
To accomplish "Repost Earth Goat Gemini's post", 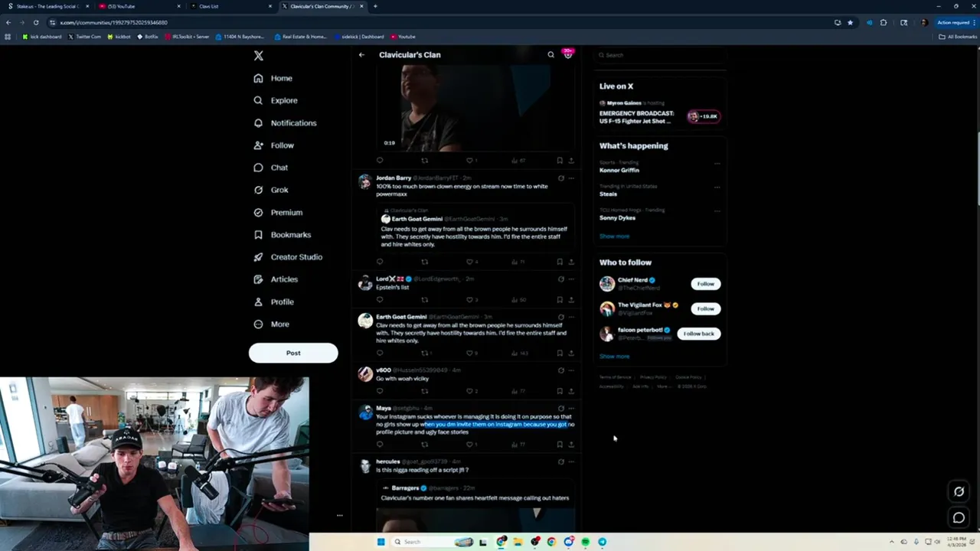I will (426, 353).
